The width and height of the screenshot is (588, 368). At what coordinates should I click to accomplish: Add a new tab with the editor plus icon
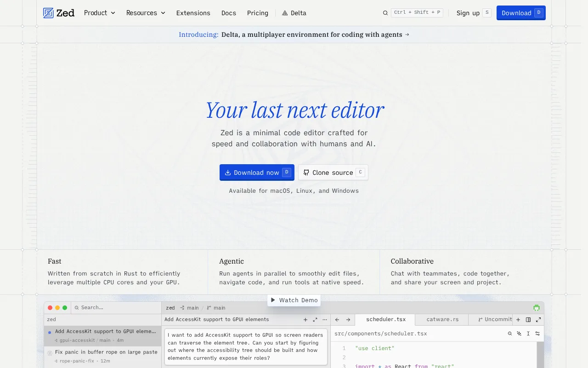pyautogui.click(x=518, y=320)
